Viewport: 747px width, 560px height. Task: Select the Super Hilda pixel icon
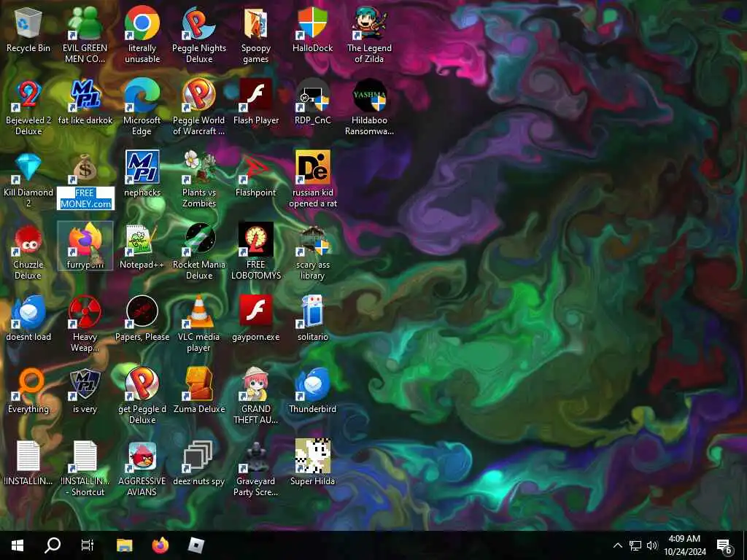click(312, 456)
